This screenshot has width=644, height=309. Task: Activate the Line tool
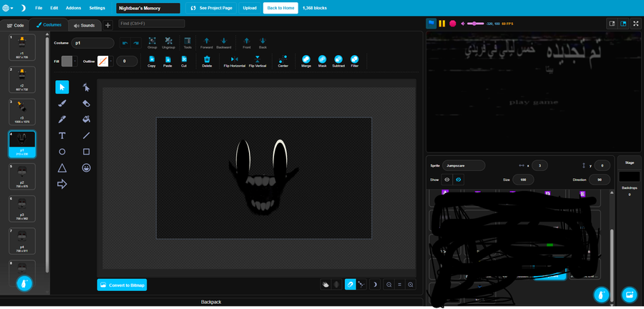point(87,135)
